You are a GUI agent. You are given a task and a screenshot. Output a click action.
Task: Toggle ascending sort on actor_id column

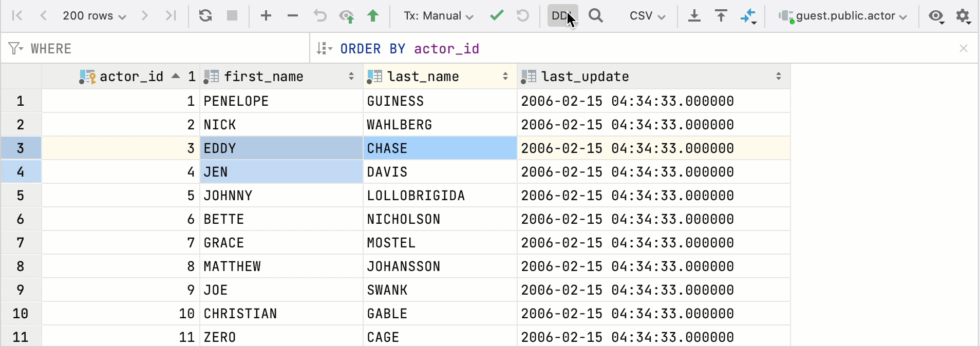tap(175, 76)
